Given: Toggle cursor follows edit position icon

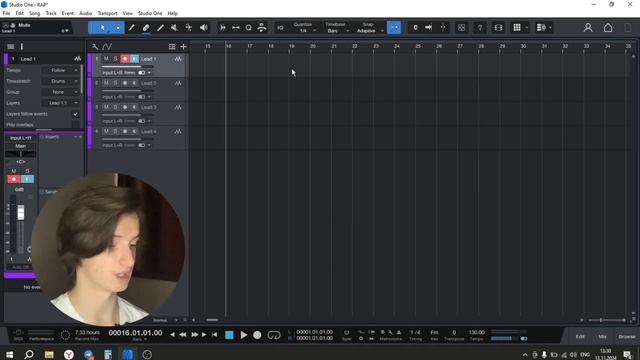Looking at the screenshot, I should [443, 28].
